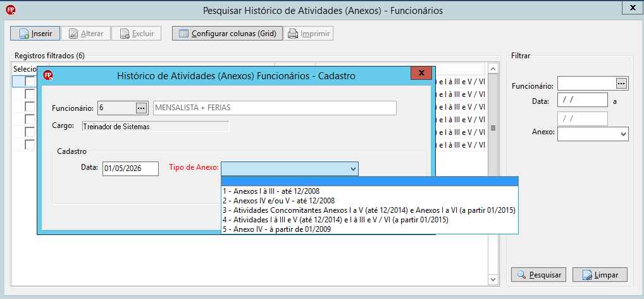Image resolution: width=644 pixels, height=299 pixels.
Task: Click the grid vertical scrollbar thumb
Action: [493, 128]
